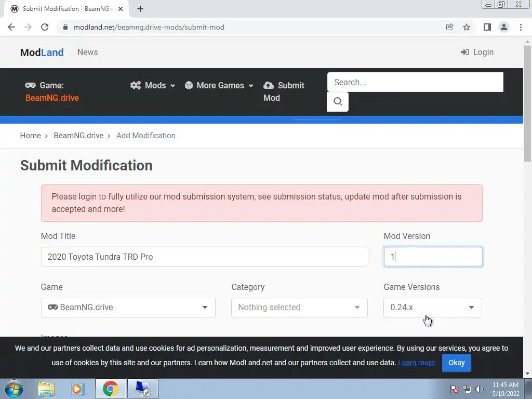Click the Search... input field
The width and height of the screenshot is (532, 399).
pos(415,82)
